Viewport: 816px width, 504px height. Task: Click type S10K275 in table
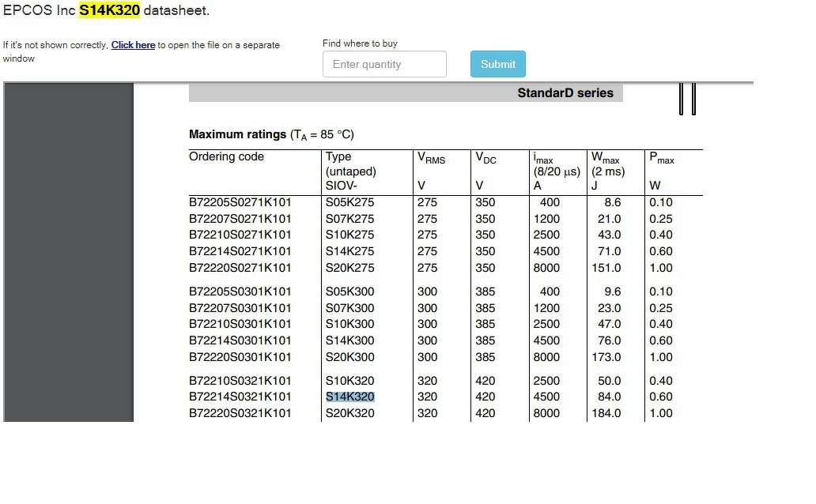click(349, 235)
